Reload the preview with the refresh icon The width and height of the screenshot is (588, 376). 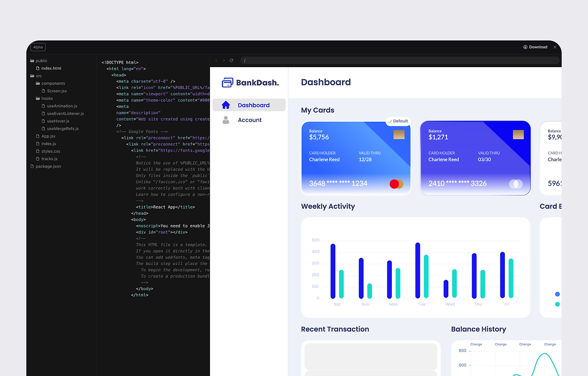coord(232,60)
